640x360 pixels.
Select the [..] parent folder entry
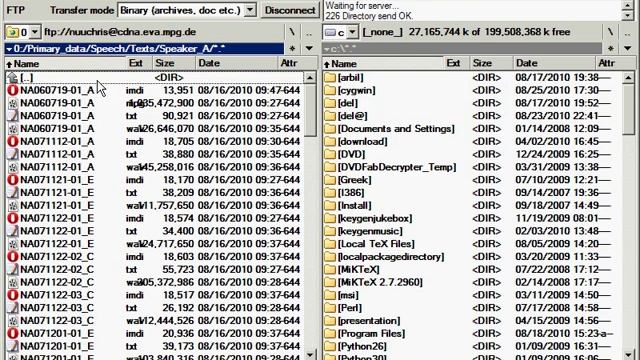click(154, 78)
